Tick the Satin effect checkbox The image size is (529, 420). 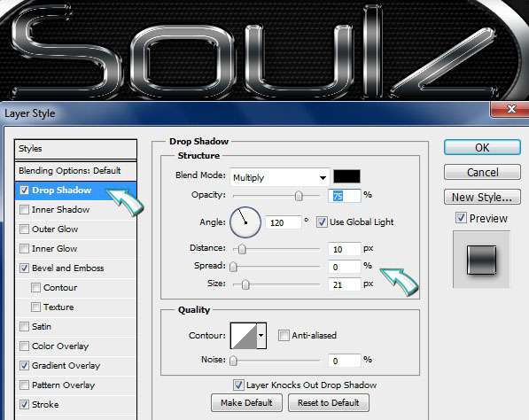(x=24, y=327)
